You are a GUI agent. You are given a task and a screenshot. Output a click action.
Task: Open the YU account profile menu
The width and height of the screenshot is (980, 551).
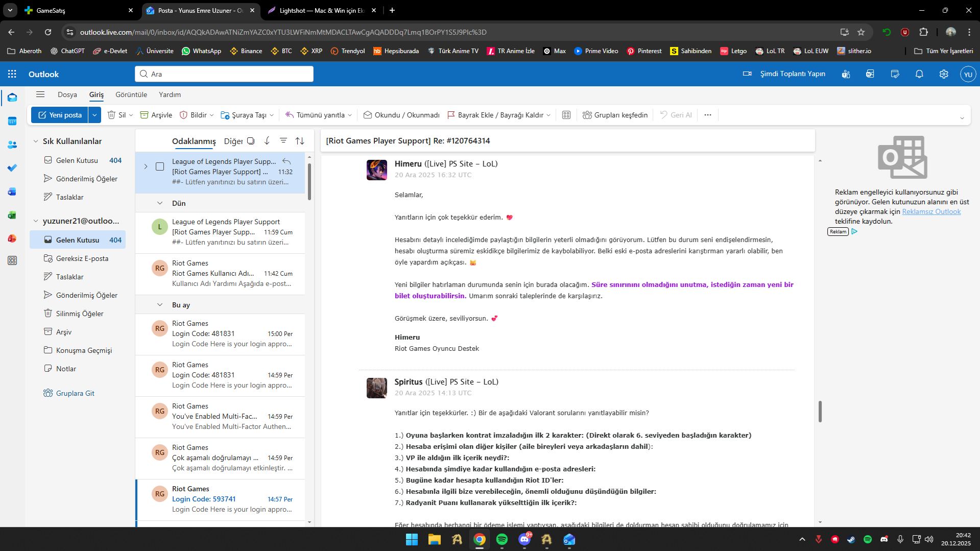click(968, 74)
